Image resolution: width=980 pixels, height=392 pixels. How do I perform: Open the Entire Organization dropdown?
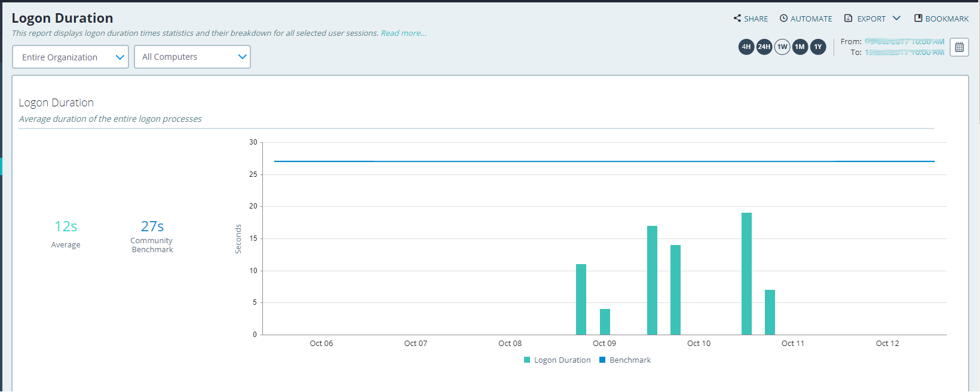tap(71, 57)
